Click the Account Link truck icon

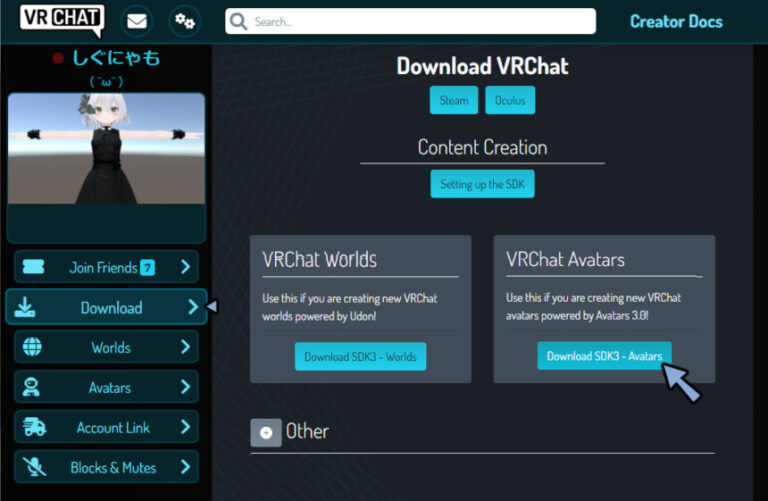pyautogui.click(x=33, y=427)
